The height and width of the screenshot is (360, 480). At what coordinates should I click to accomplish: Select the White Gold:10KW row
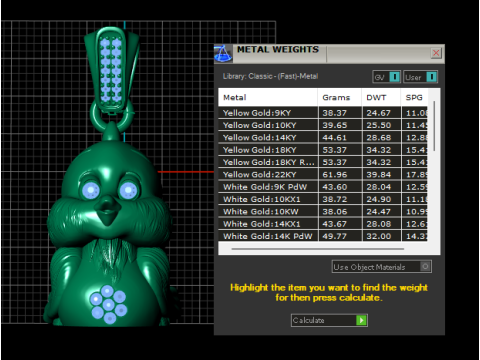click(x=323, y=212)
